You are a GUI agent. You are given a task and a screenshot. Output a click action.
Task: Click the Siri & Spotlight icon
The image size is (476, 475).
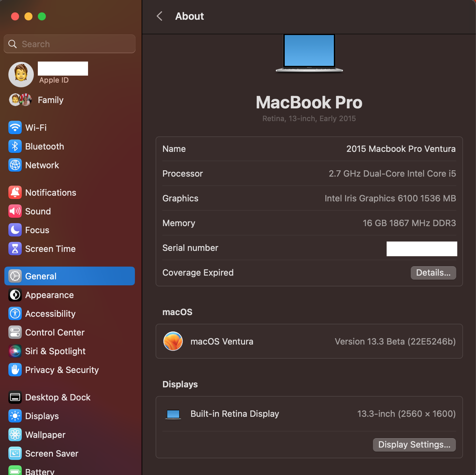tap(15, 351)
